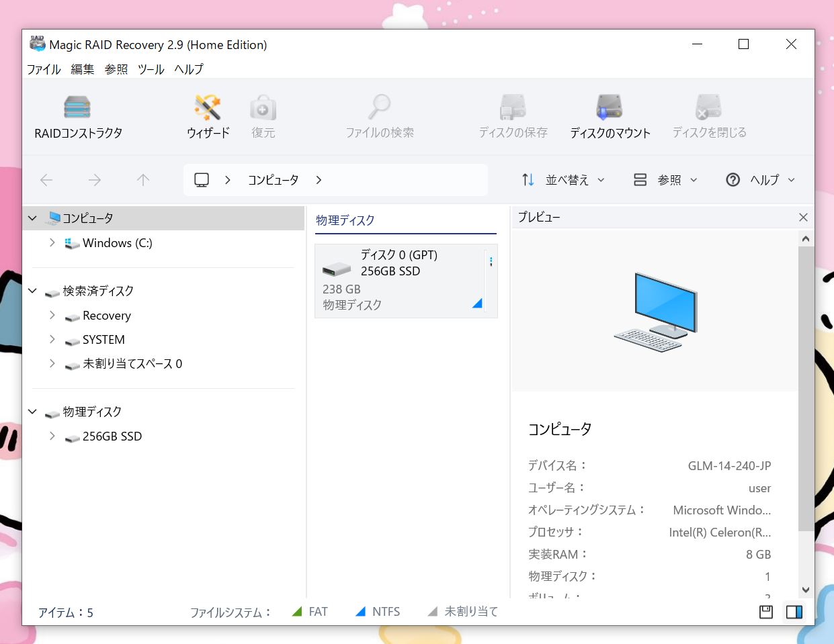Image resolution: width=834 pixels, height=644 pixels.
Task: Click the 8 GB RAM value
Action: click(x=758, y=555)
